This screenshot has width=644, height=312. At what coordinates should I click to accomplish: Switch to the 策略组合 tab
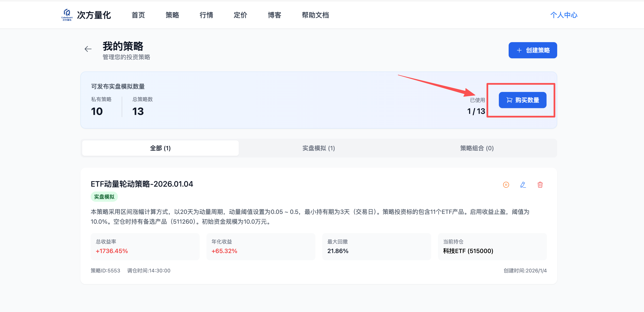tap(476, 148)
